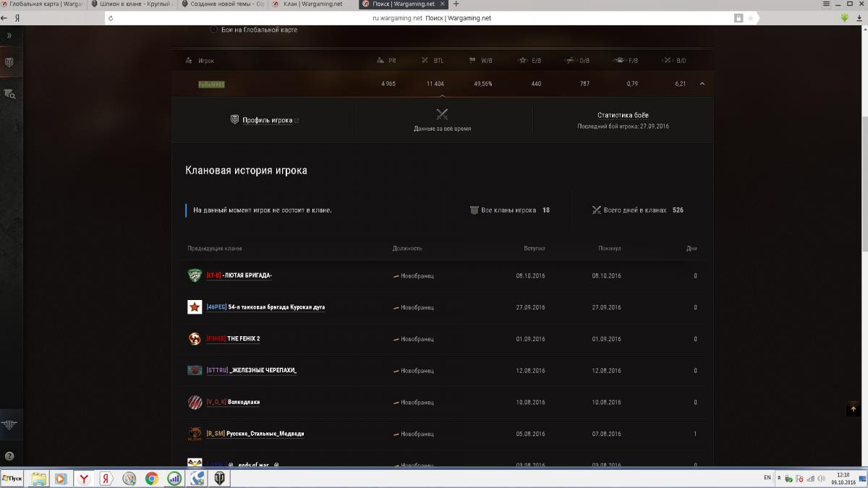Open the ЛЮТАЯ БРИГАДА clan emblem
868x488 pixels.
click(x=195, y=275)
